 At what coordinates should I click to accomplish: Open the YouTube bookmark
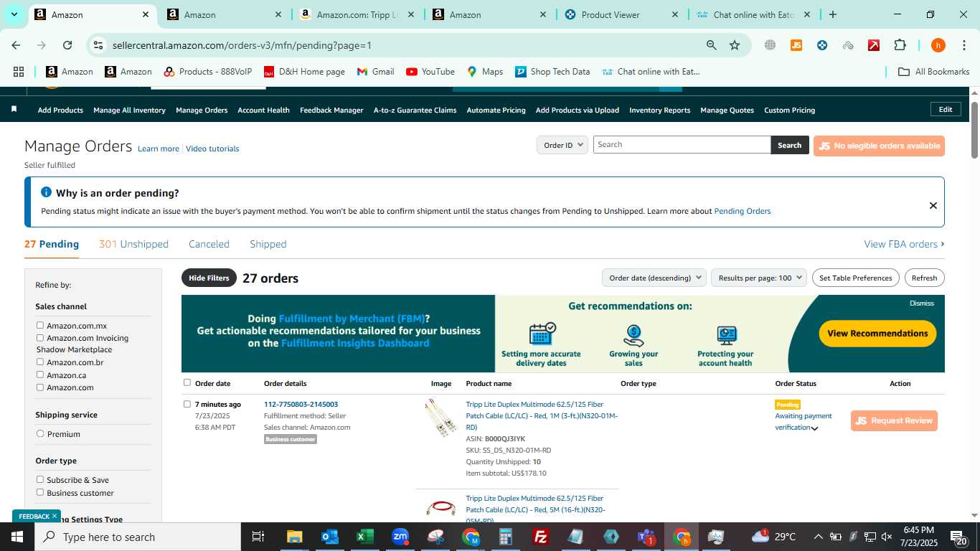pyautogui.click(x=430, y=72)
